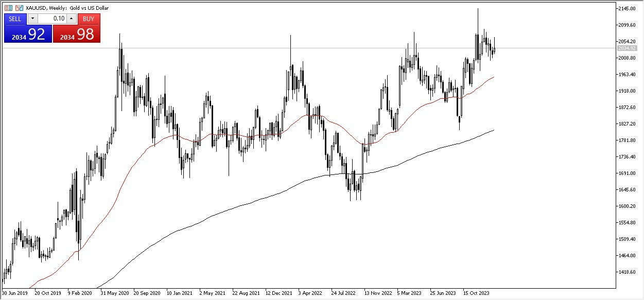Viewport: 644px width, 300px height.
Task: Click the 24 Jul 2022 timeline label
Action: coord(343,293)
